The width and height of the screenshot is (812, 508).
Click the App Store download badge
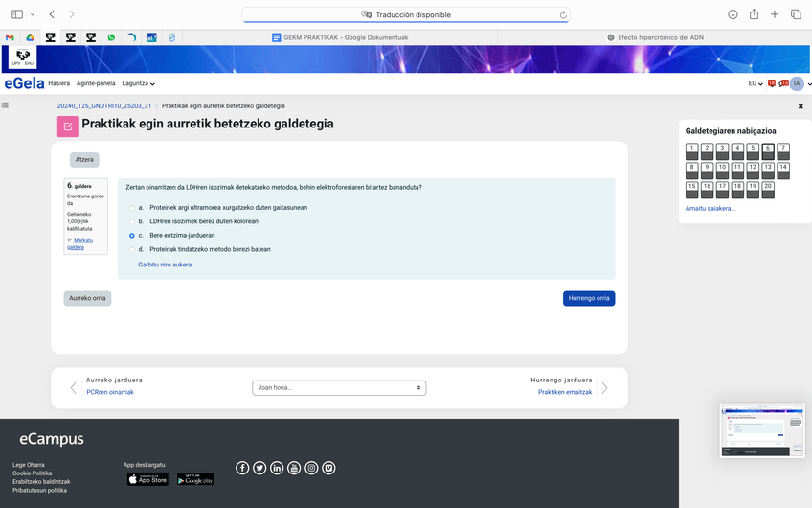click(x=147, y=479)
